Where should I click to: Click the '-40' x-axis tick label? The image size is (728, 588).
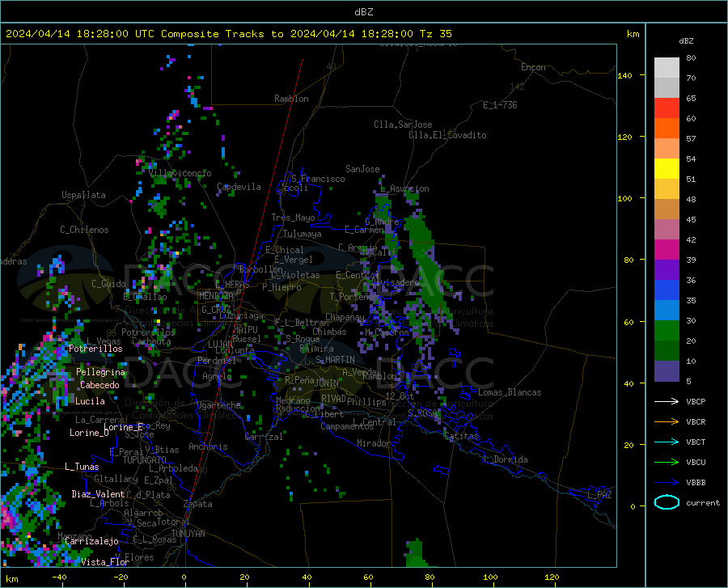59,577
